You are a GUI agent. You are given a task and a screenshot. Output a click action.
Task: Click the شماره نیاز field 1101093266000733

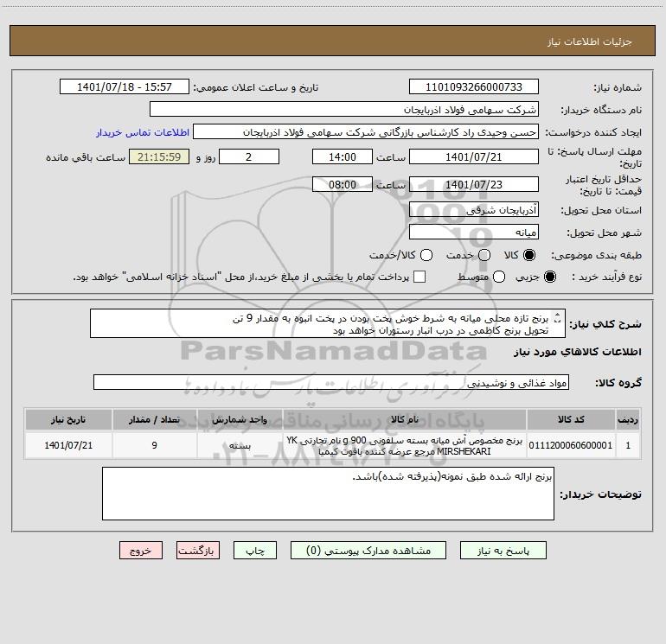click(x=474, y=87)
